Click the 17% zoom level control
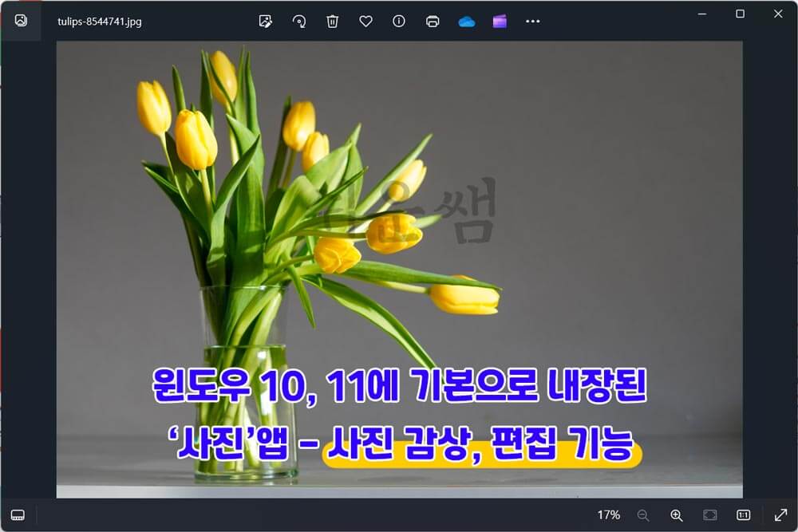798x532 pixels. point(609,515)
